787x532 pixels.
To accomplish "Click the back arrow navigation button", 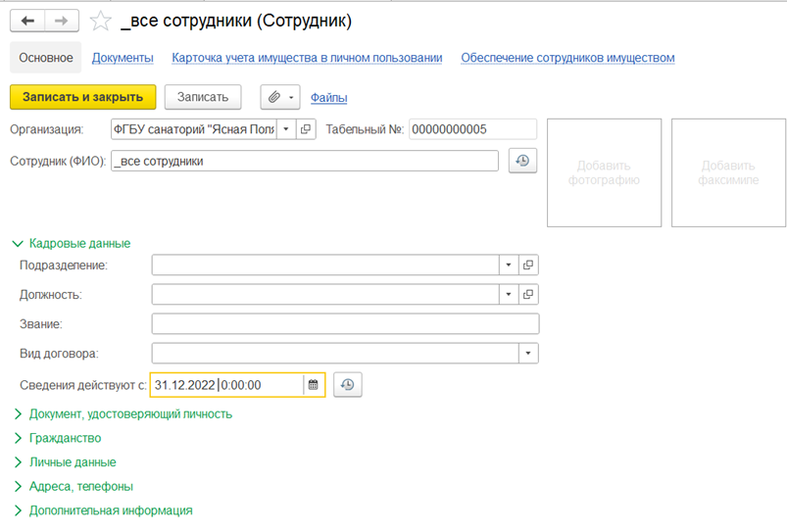I will pyautogui.click(x=27, y=21).
